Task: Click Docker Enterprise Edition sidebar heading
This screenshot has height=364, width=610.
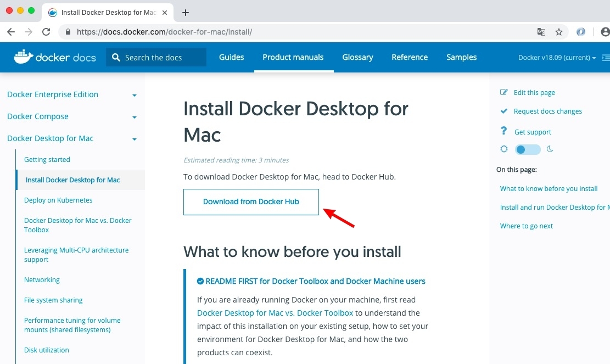Action: click(x=53, y=94)
